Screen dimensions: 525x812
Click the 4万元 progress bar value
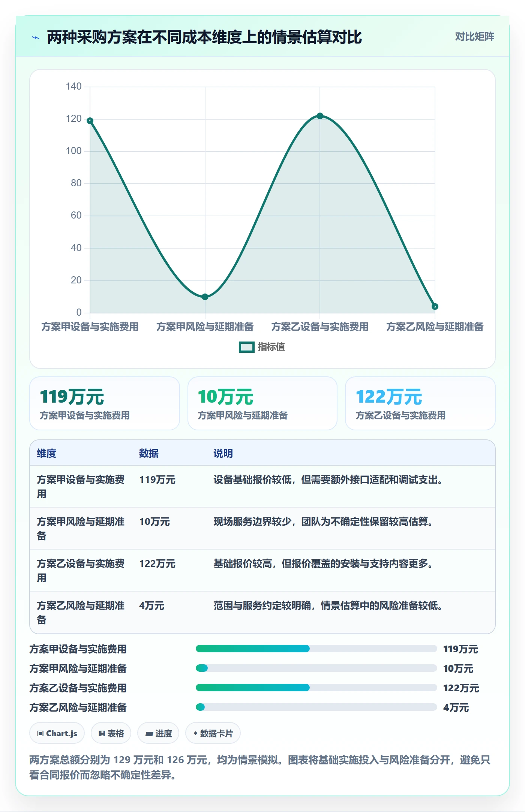(456, 708)
